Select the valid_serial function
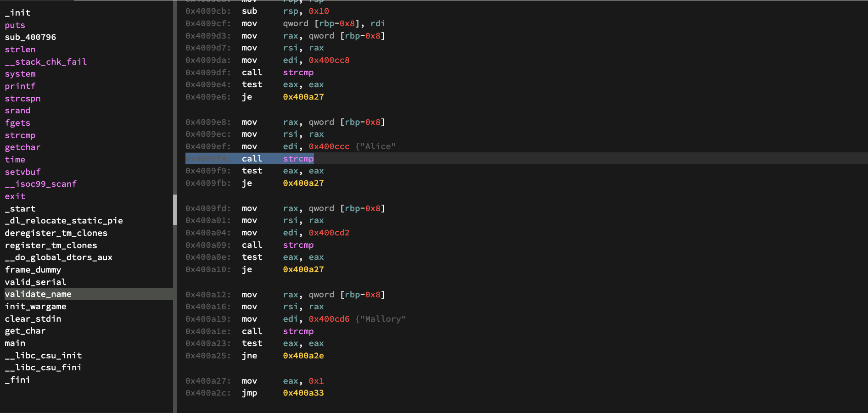868x413 pixels. coord(36,282)
